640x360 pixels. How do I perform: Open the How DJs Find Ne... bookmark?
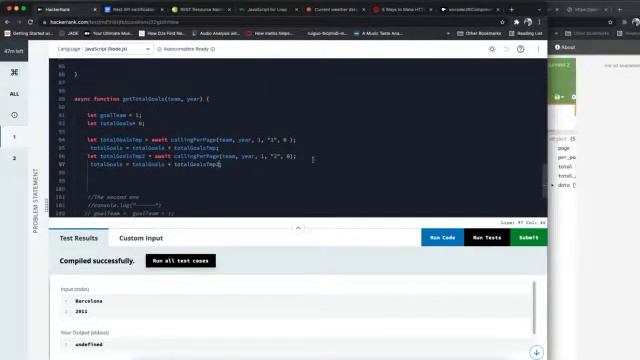(162, 33)
